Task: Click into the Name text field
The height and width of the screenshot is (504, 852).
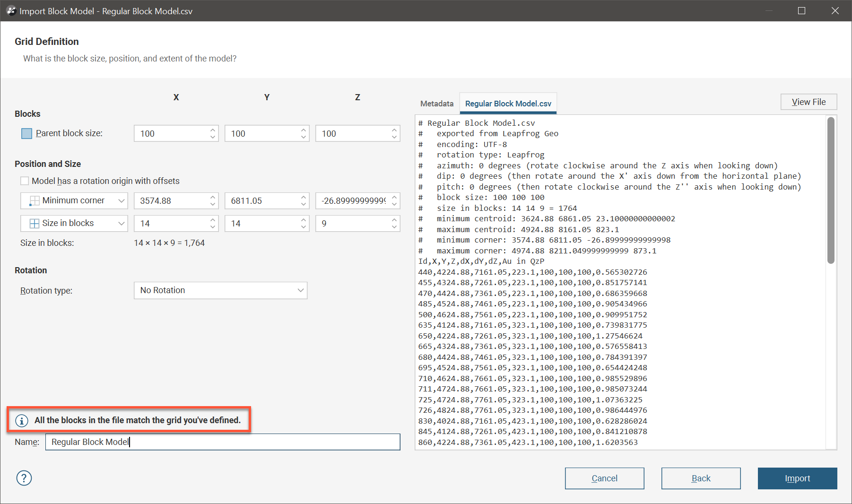Action: click(x=222, y=442)
